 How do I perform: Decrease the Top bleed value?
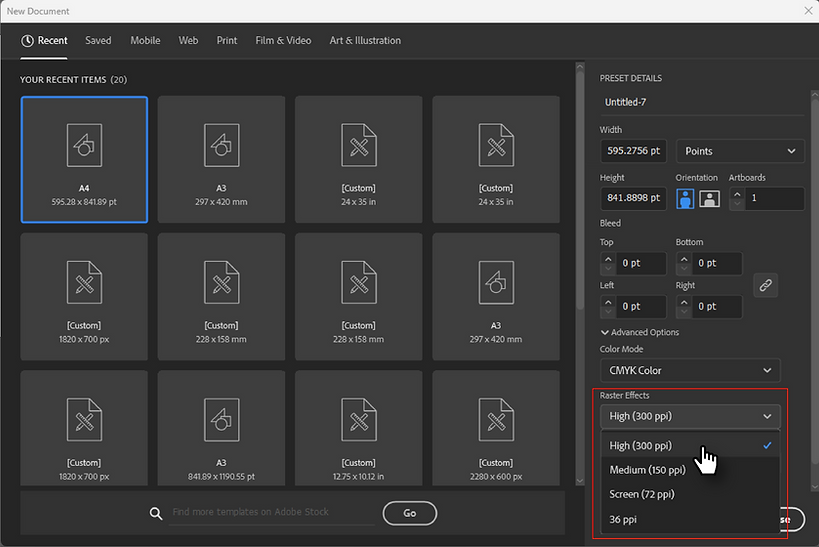pyautogui.click(x=608, y=268)
